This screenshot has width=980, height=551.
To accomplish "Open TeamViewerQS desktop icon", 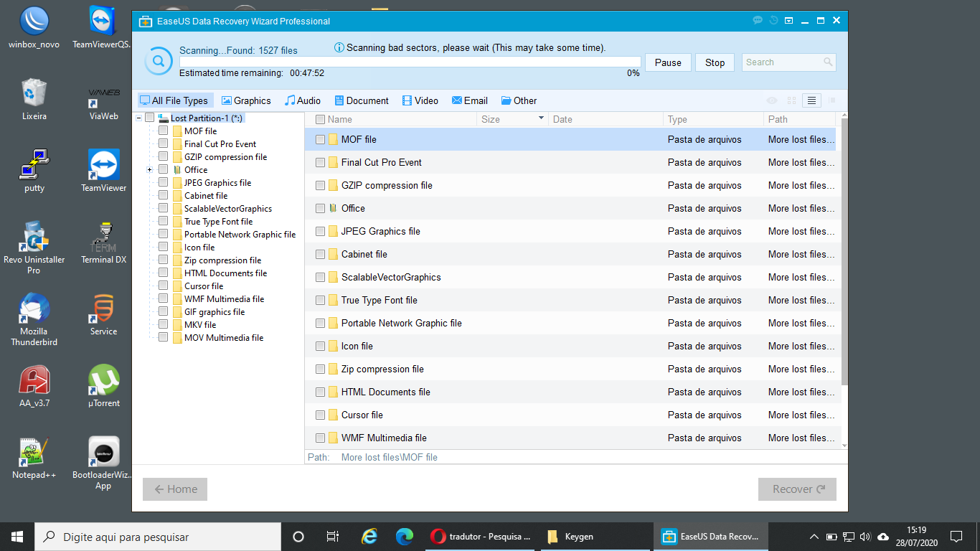I will (x=103, y=29).
